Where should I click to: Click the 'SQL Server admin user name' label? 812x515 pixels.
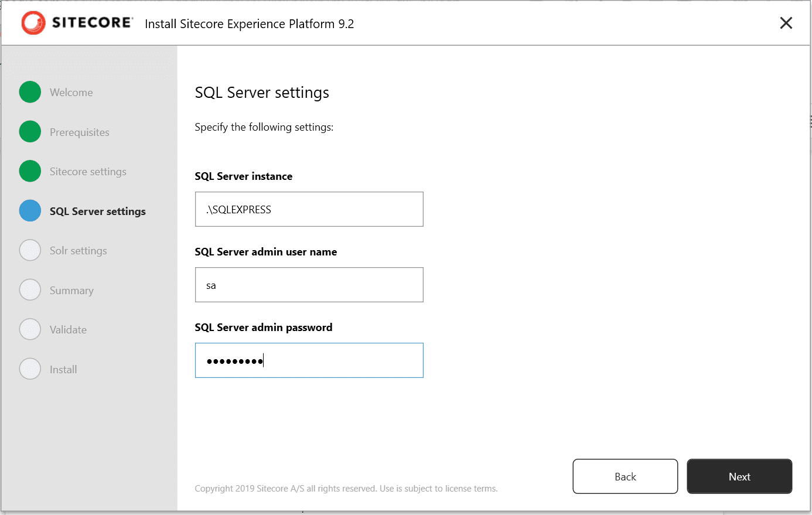click(x=266, y=252)
